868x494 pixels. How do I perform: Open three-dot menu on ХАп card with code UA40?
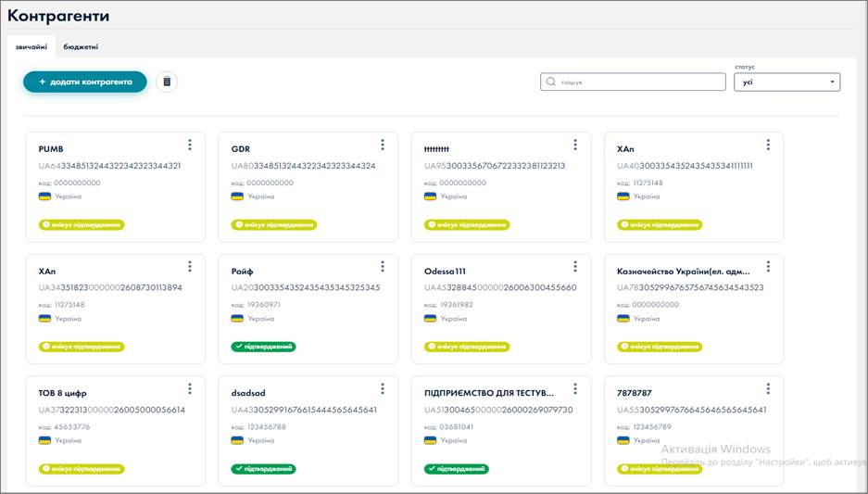768,145
